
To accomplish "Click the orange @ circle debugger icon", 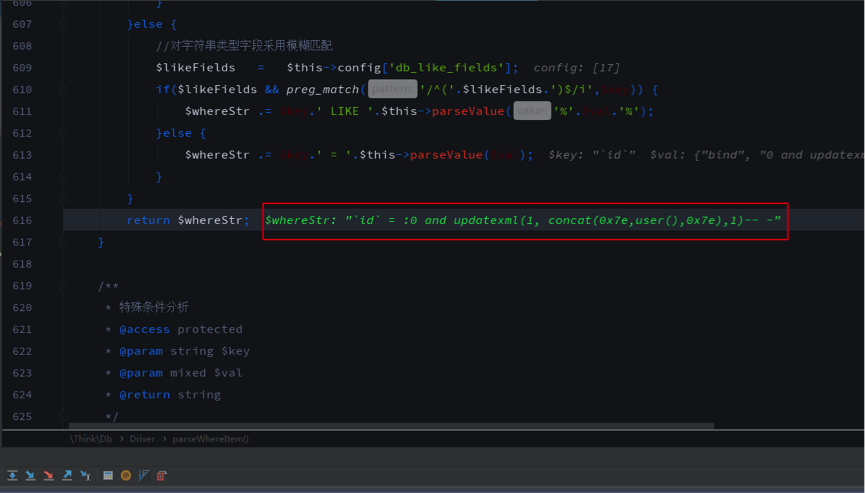I will click(x=126, y=476).
